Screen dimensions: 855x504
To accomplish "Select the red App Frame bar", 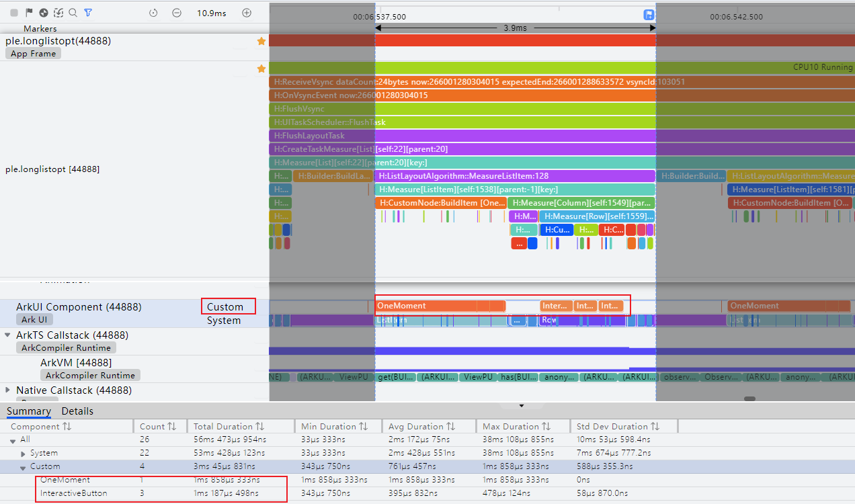I will (x=562, y=40).
